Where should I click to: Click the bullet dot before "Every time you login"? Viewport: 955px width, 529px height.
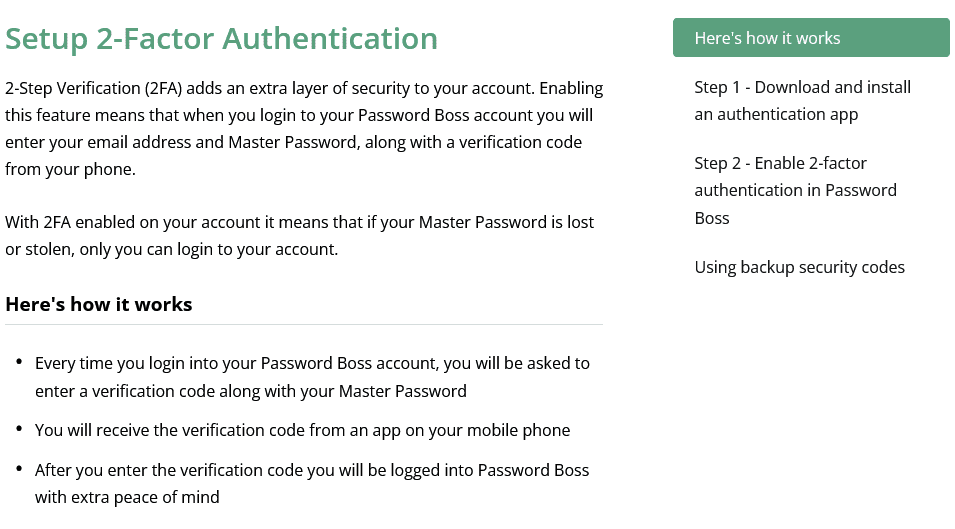(19, 362)
